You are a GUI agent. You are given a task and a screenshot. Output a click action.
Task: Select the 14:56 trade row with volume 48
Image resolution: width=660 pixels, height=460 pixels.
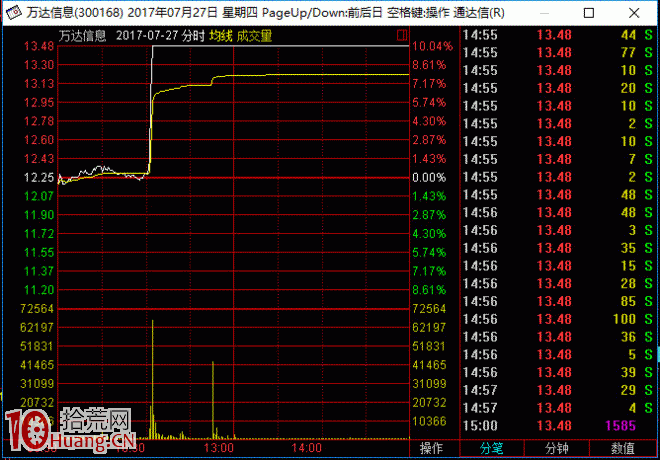click(x=558, y=212)
